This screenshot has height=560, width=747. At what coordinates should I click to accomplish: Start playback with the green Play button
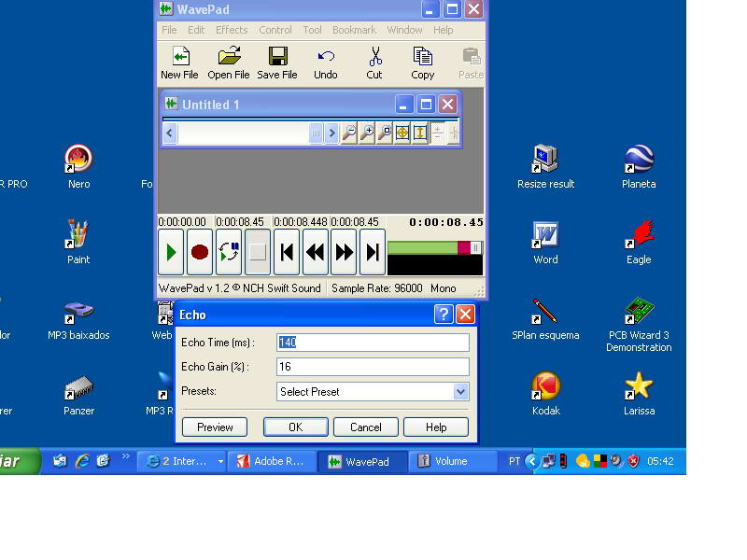pyautogui.click(x=171, y=252)
